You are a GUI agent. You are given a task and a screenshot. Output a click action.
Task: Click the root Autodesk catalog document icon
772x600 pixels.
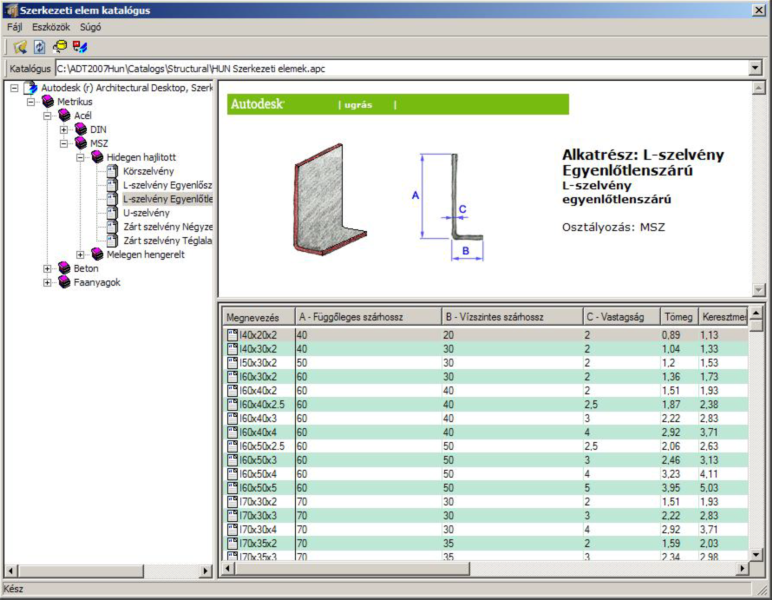pos(31,88)
